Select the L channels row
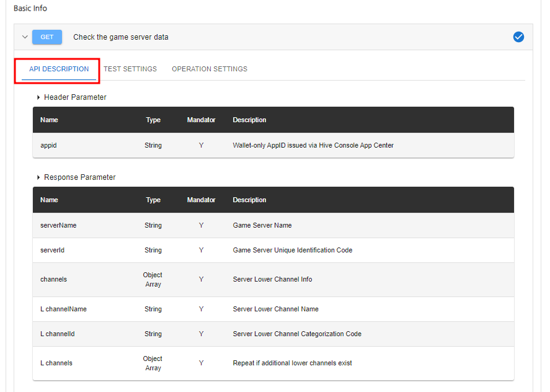This screenshot has width=550, height=392. [x=273, y=363]
